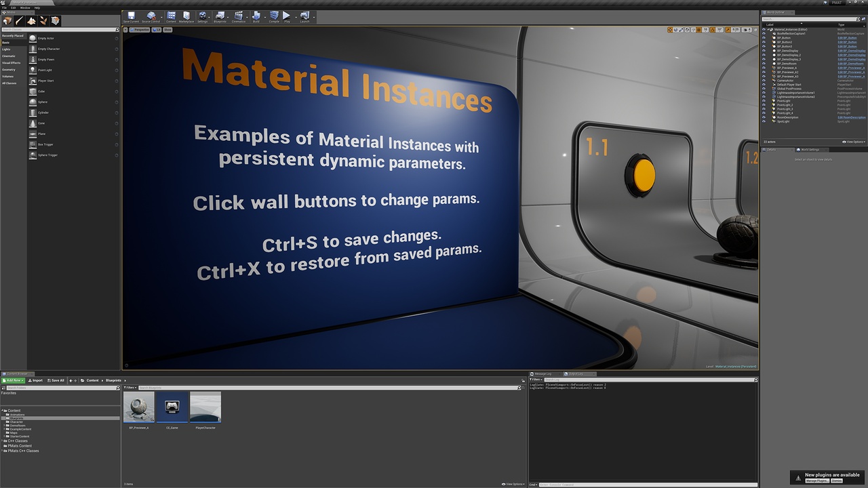This screenshot has height=488, width=868.
Task: Select the Maps folder in Content tree
Action: (14, 432)
